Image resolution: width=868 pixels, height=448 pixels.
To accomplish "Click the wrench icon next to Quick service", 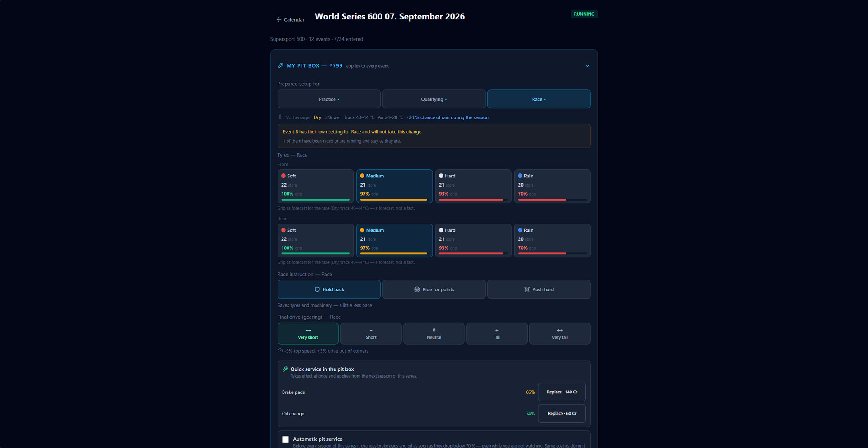I will [285, 369].
